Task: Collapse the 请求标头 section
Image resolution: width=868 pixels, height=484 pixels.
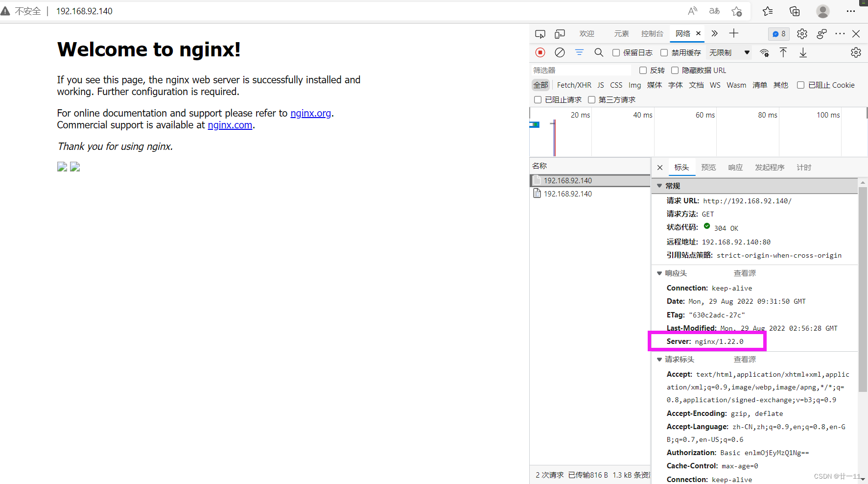Action: pyautogui.click(x=659, y=360)
